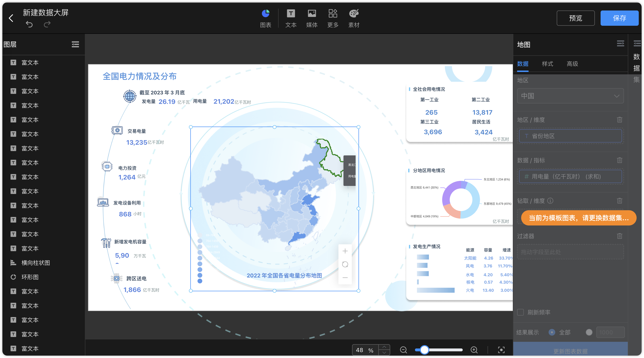Decrease zoom percent stepper down

click(384, 353)
